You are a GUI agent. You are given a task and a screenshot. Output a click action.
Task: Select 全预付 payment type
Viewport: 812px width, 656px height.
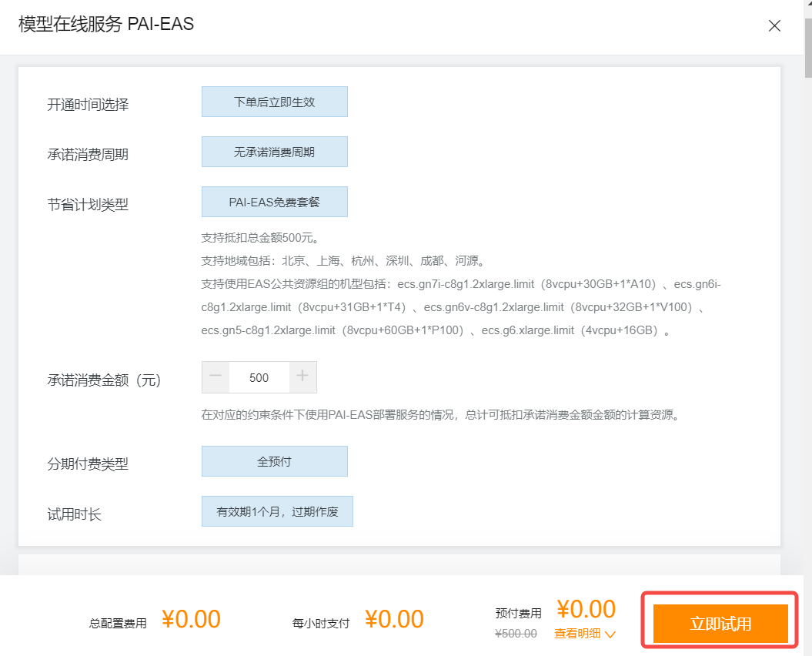[274, 460]
